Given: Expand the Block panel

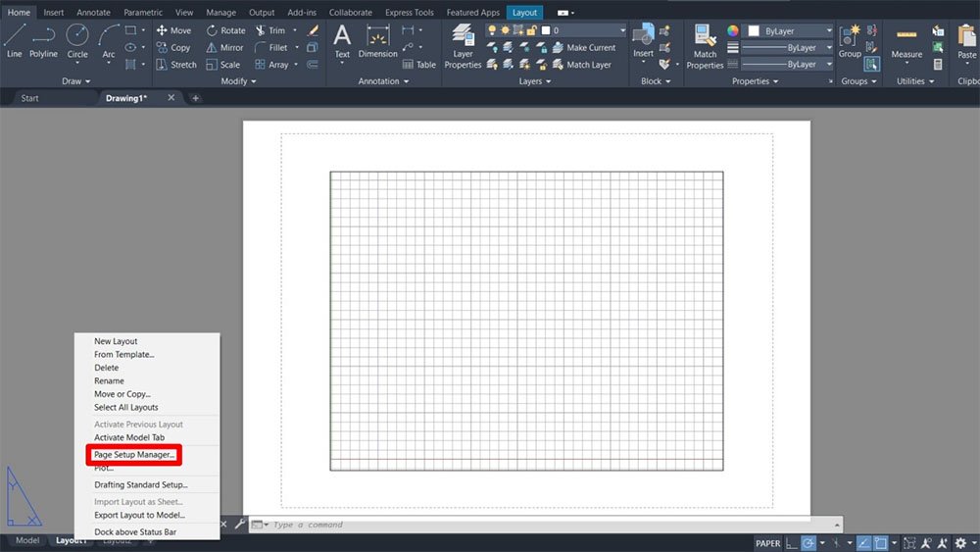Looking at the screenshot, I should [x=655, y=81].
